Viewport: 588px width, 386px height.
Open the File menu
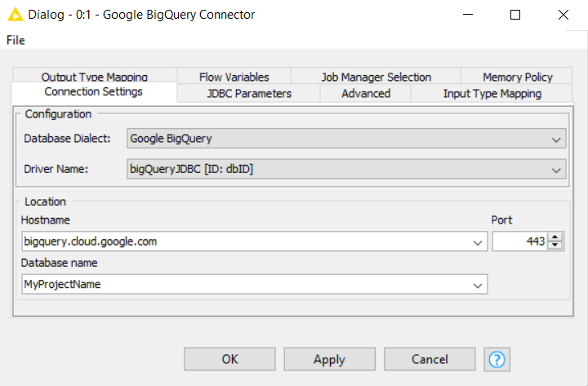[x=16, y=40]
